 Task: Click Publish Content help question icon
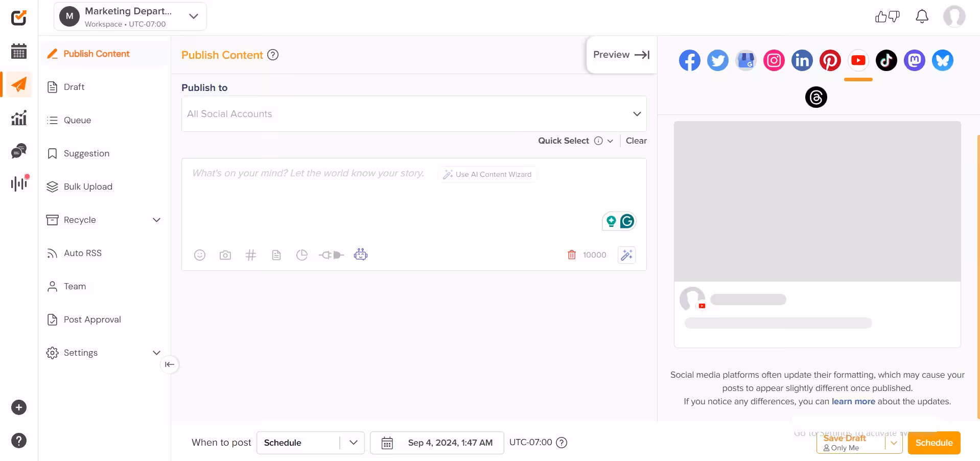(x=273, y=55)
